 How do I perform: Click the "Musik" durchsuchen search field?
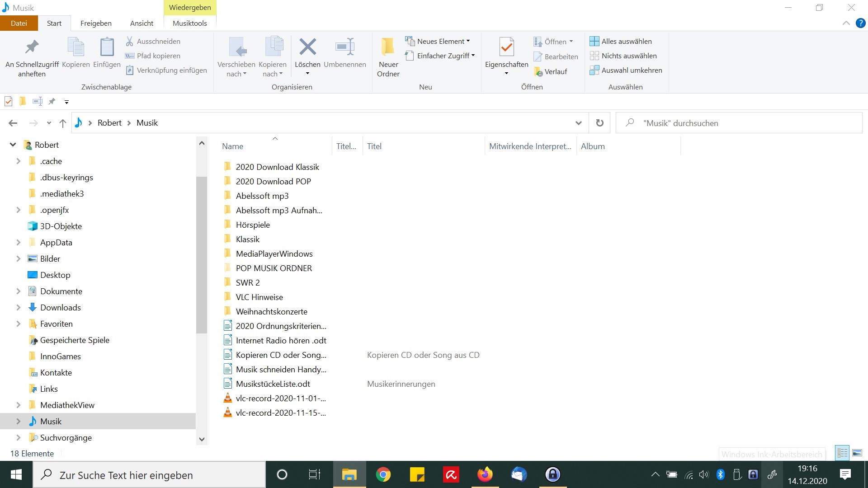[x=739, y=123]
